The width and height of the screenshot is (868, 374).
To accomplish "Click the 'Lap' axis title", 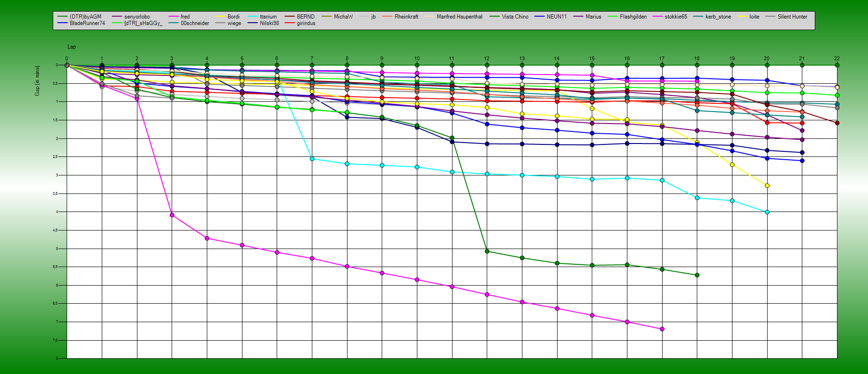I will point(72,47).
